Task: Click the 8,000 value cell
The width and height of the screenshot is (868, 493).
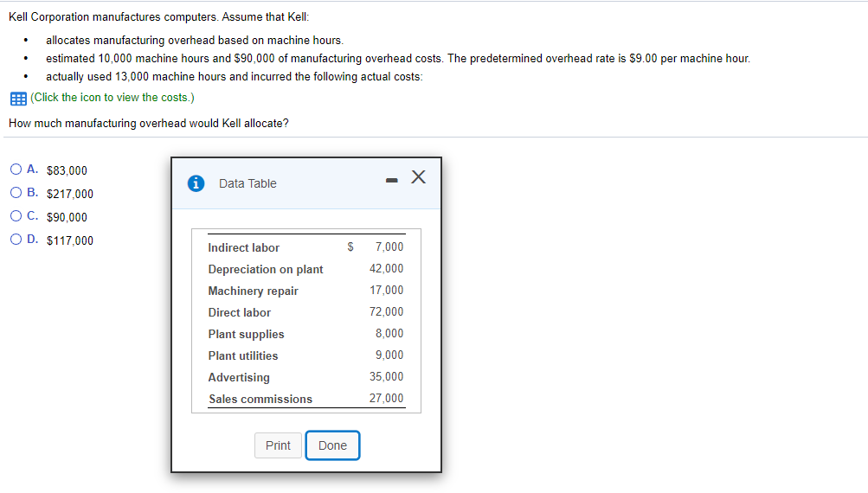Action: (x=389, y=333)
